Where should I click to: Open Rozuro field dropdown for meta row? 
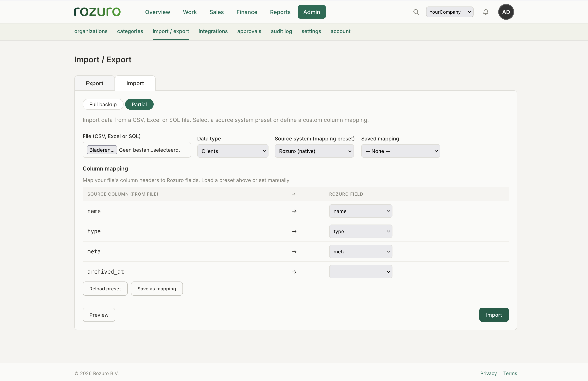[x=361, y=251]
